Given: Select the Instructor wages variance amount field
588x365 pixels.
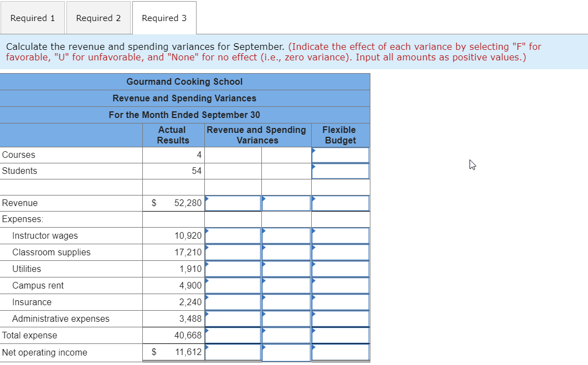Looking at the screenshot, I should 233,235.
